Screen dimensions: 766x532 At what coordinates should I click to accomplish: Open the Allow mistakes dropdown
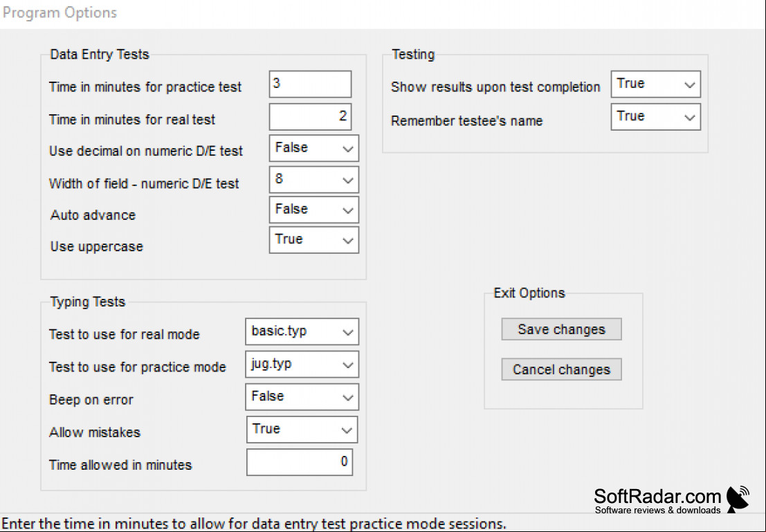click(302, 430)
